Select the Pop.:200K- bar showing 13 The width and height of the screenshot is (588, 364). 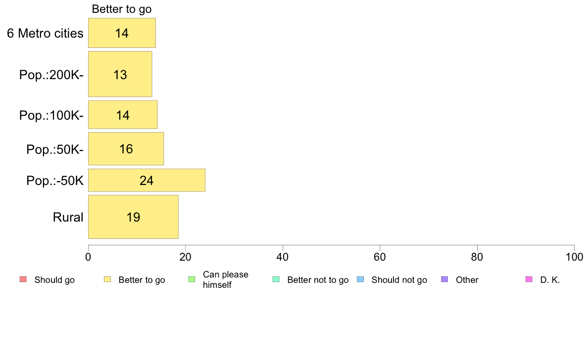click(120, 74)
